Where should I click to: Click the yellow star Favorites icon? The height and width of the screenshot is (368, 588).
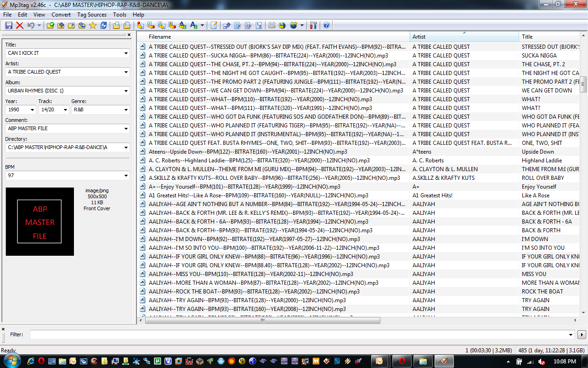(x=93, y=25)
